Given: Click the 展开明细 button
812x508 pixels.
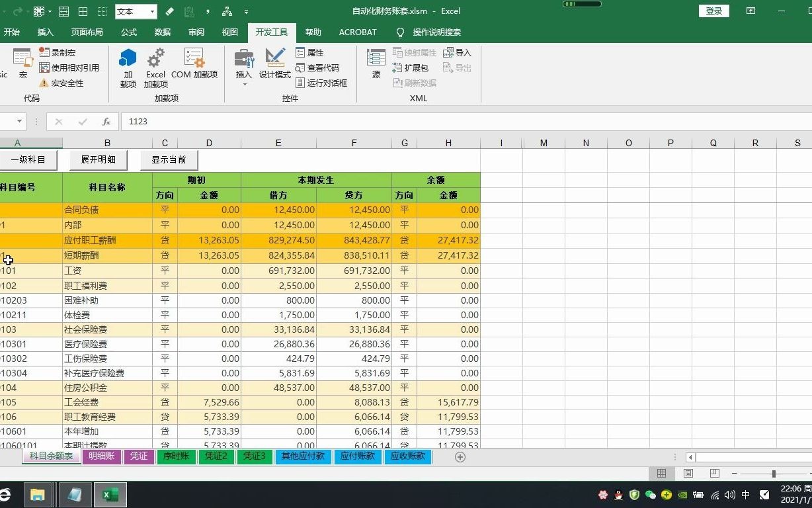Looking at the screenshot, I should [98, 159].
